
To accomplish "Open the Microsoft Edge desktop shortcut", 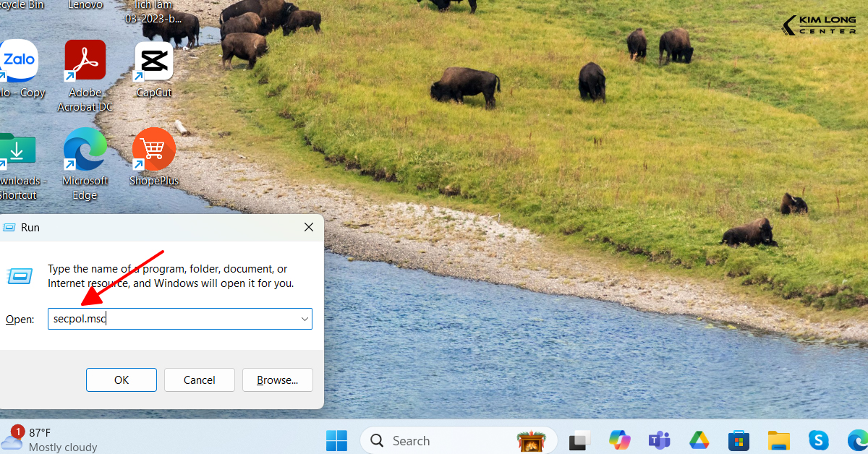I will click(x=85, y=149).
